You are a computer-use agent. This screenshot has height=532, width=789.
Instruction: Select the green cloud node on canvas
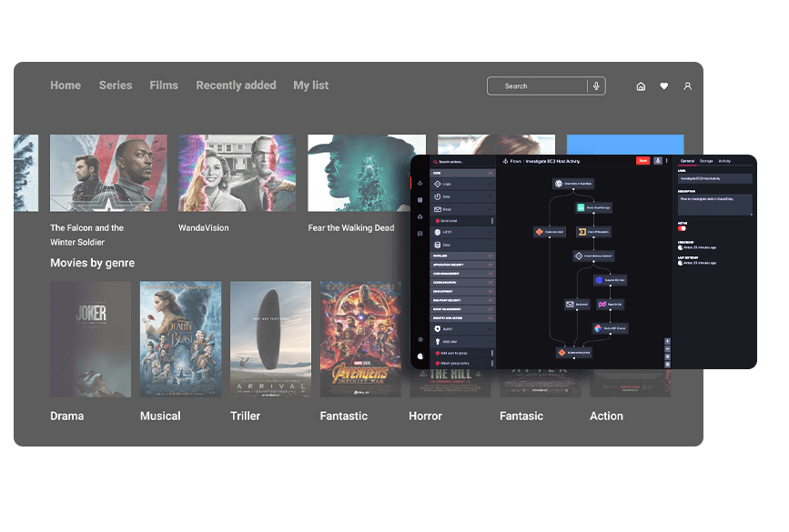(x=593, y=207)
